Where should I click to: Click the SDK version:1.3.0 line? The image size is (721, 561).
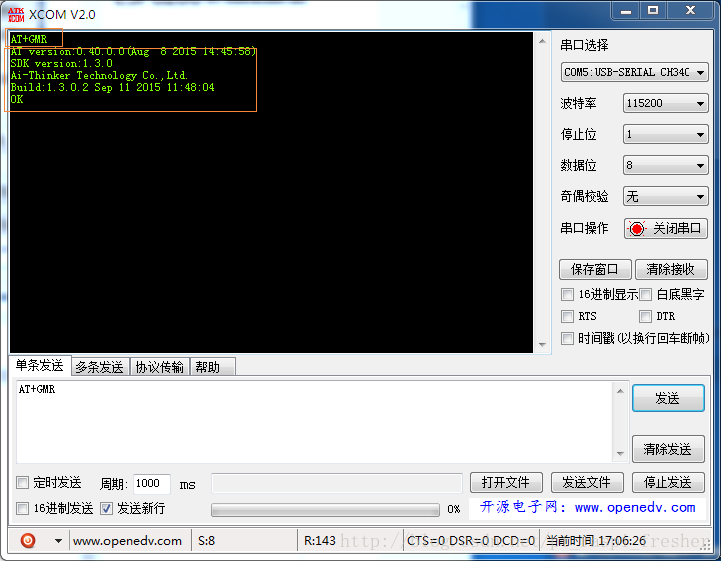point(62,63)
